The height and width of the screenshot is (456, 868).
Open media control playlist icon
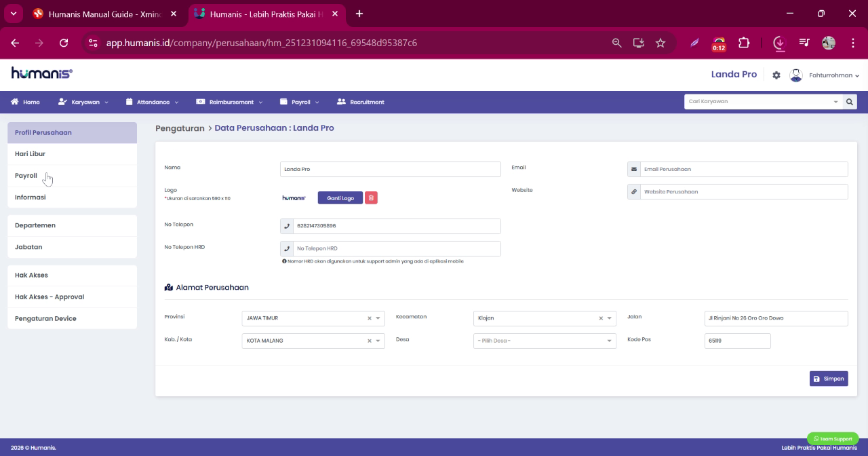[804, 43]
